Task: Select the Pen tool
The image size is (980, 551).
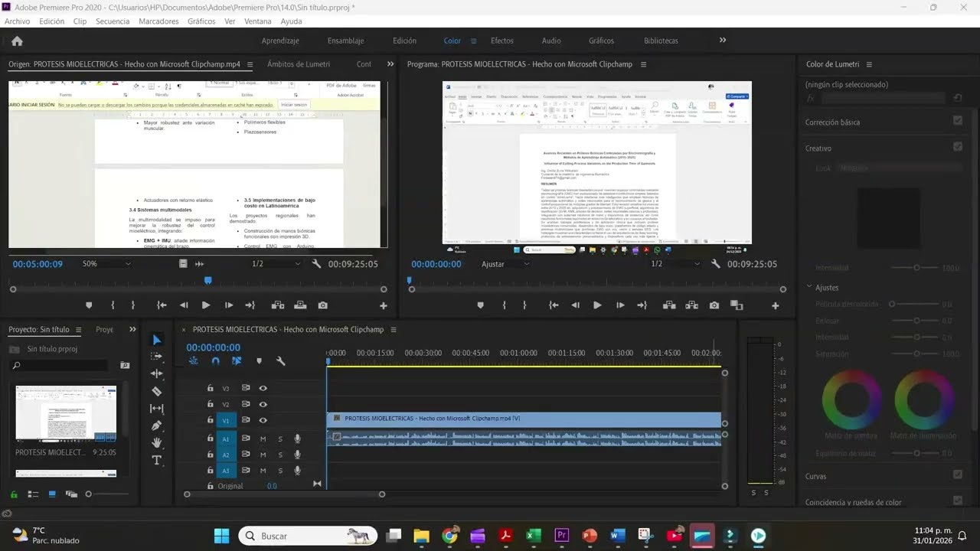Action: click(157, 425)
